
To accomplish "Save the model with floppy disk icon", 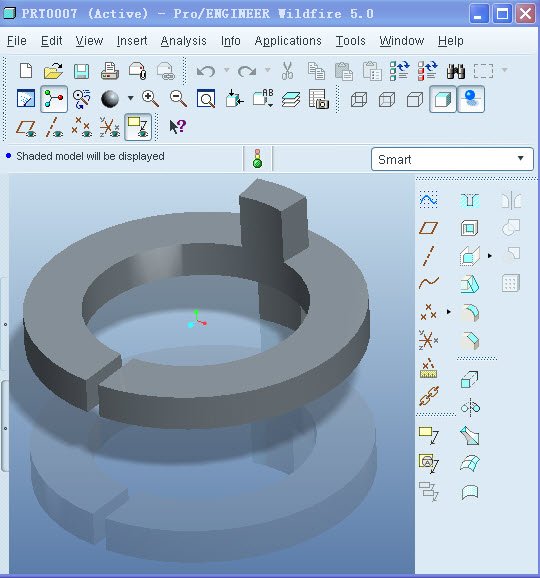I will pos(81,71).
